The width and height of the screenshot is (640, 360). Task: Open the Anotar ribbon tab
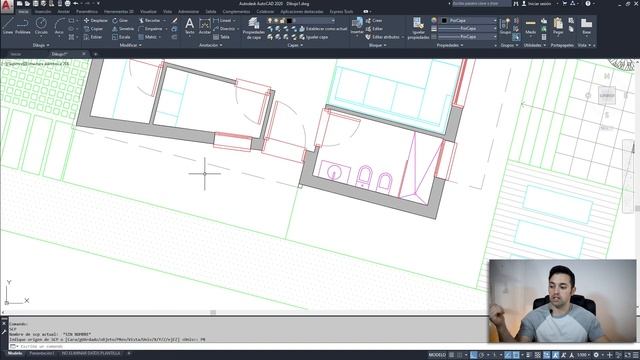pos(63,12)
